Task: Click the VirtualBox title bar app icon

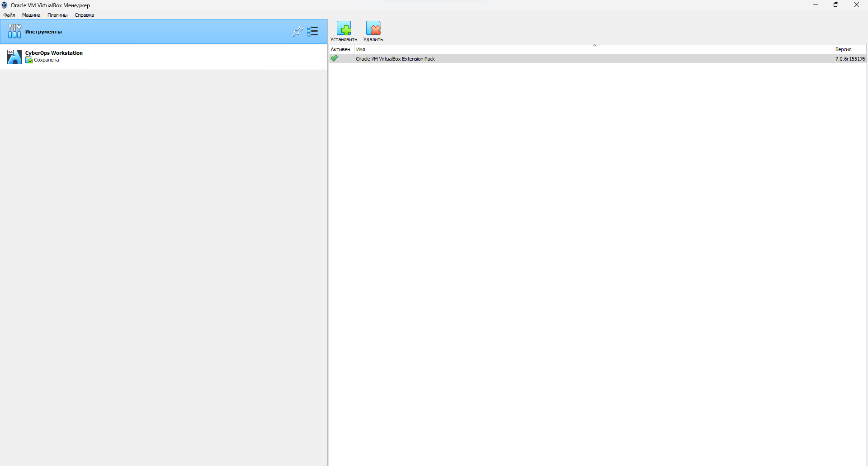Action: pyautogui.click(x=4, y=5)
